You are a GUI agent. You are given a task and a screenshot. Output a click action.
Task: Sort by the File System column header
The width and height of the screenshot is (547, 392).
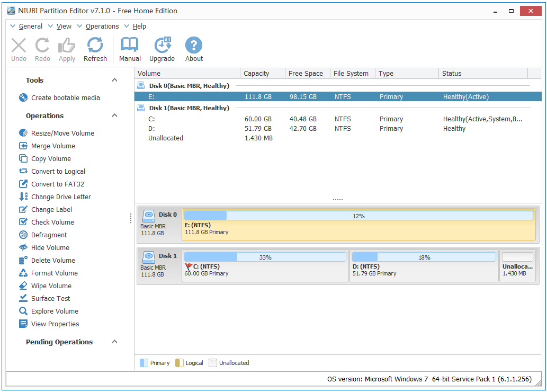353,73
